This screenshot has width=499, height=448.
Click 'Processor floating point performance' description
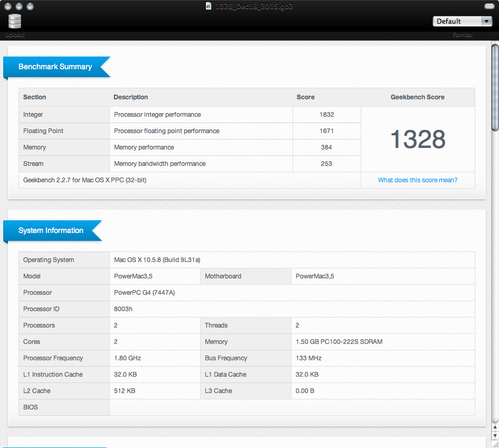(166, 131)
